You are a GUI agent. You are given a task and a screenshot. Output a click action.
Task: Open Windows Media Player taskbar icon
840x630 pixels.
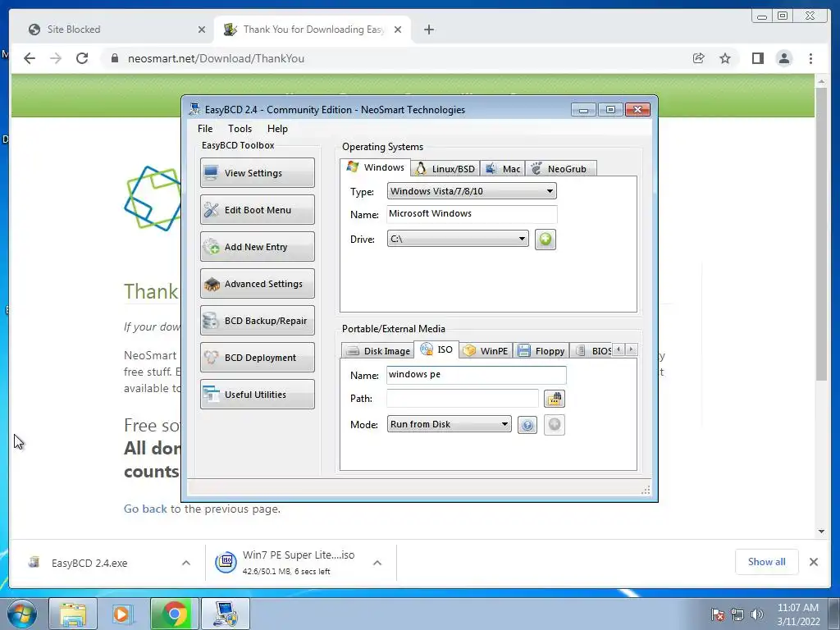coord(123,614)
